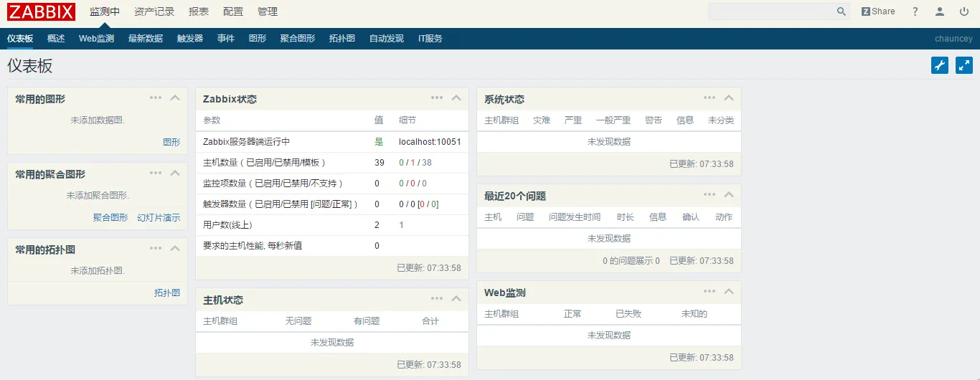
Task: Open the 自动发现 submenu tab
Action: pyautogui.click(x=387, y=39)
